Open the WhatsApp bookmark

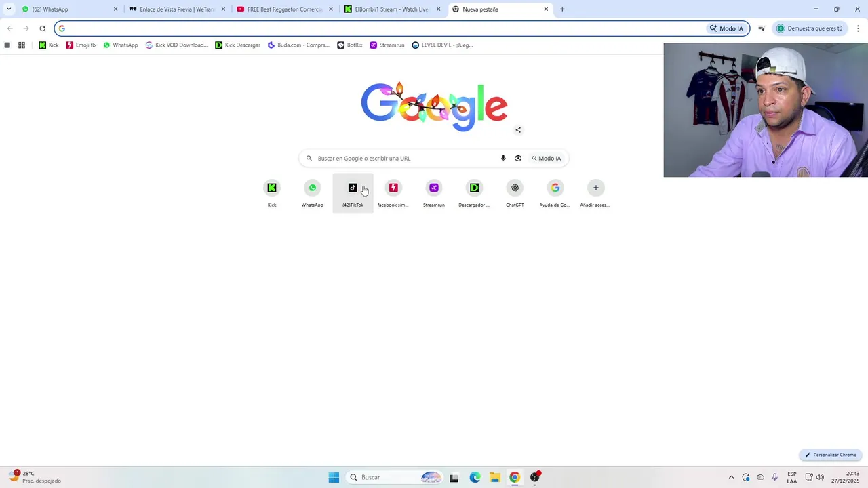tap(120, 45)
